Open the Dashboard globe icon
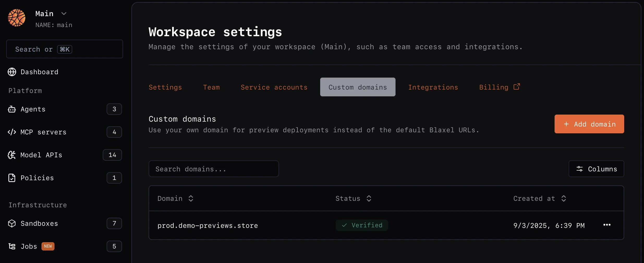Viewport: 644px width, 263px height. click(12, 72)
